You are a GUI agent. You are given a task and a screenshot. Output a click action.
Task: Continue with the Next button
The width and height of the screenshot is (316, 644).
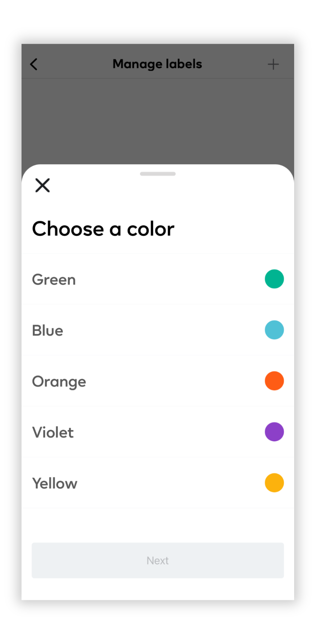pyautogui.click(x=157, y=560)
